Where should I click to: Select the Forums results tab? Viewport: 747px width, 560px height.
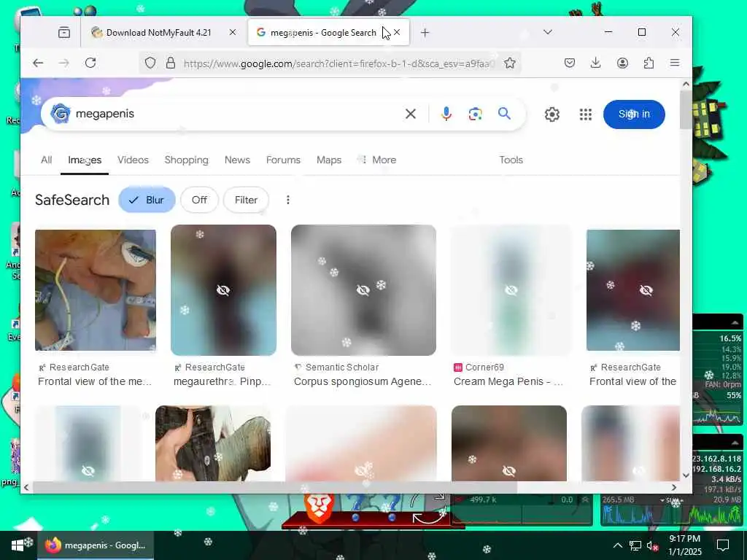point(283,160)
